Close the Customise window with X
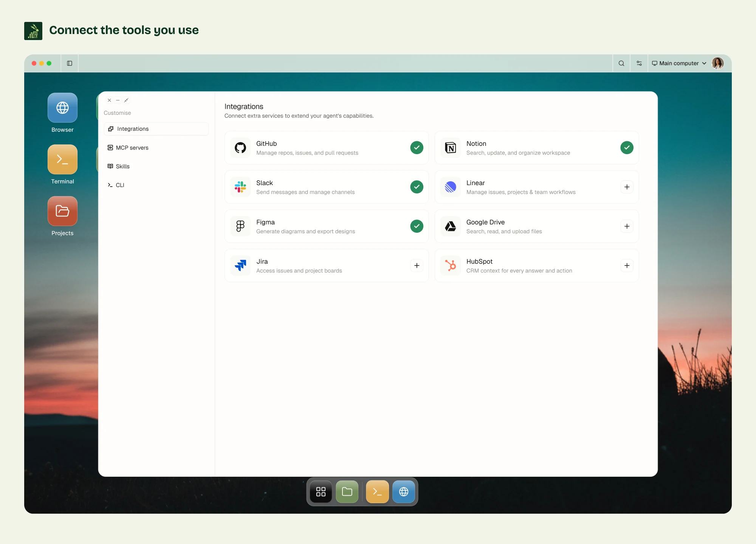 click(109, 100)
